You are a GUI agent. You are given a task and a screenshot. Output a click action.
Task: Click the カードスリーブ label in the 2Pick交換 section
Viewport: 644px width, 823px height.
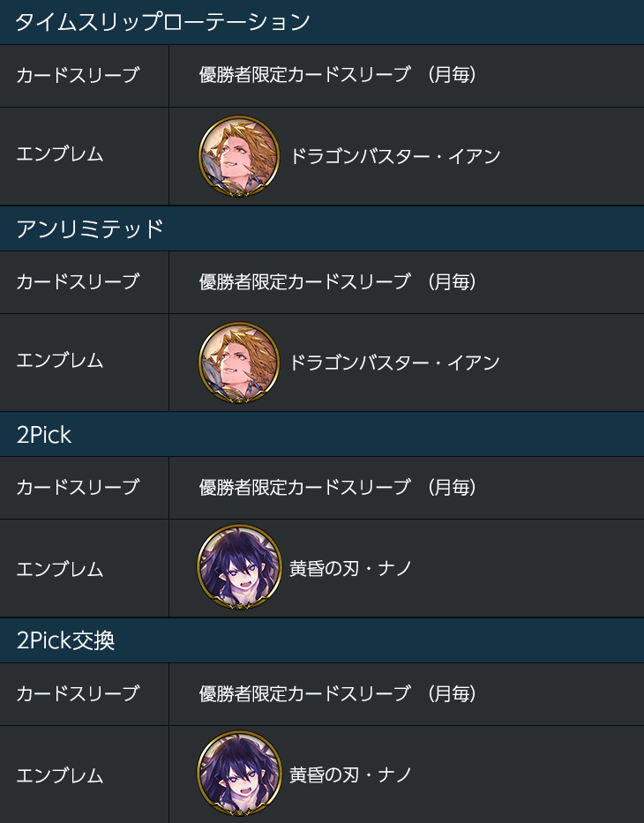[78, 694]
